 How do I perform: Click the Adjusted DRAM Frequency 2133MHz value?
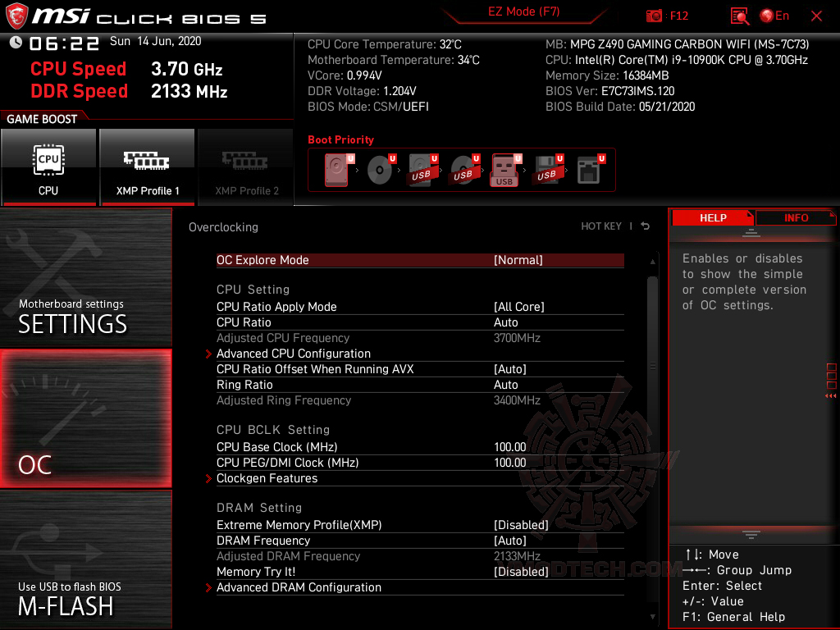(517, 556)
